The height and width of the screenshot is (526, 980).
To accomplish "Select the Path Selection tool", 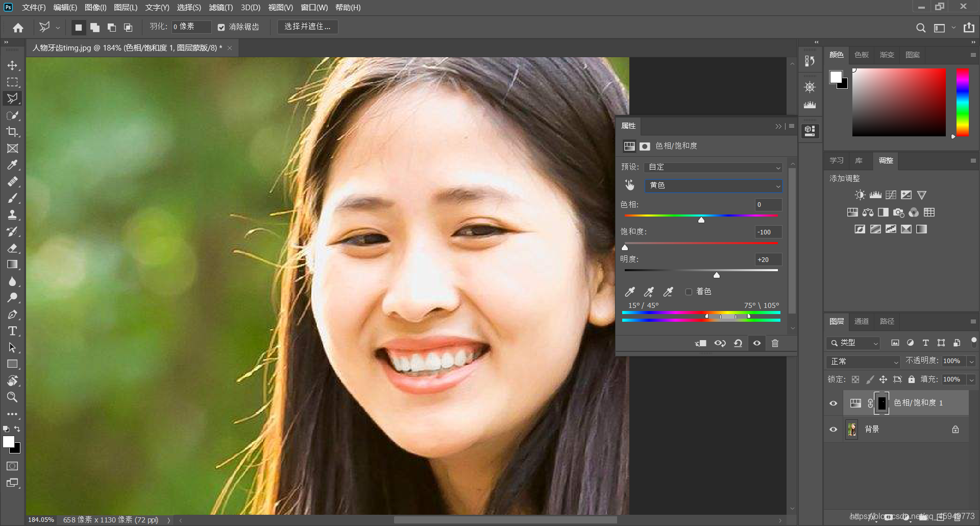I will click(12, 348).
